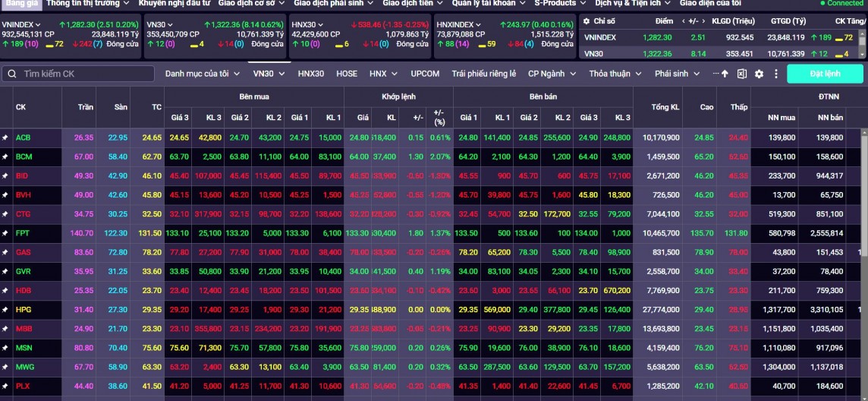
Task: Click the Excel export icon
Action: coord(742,74)
